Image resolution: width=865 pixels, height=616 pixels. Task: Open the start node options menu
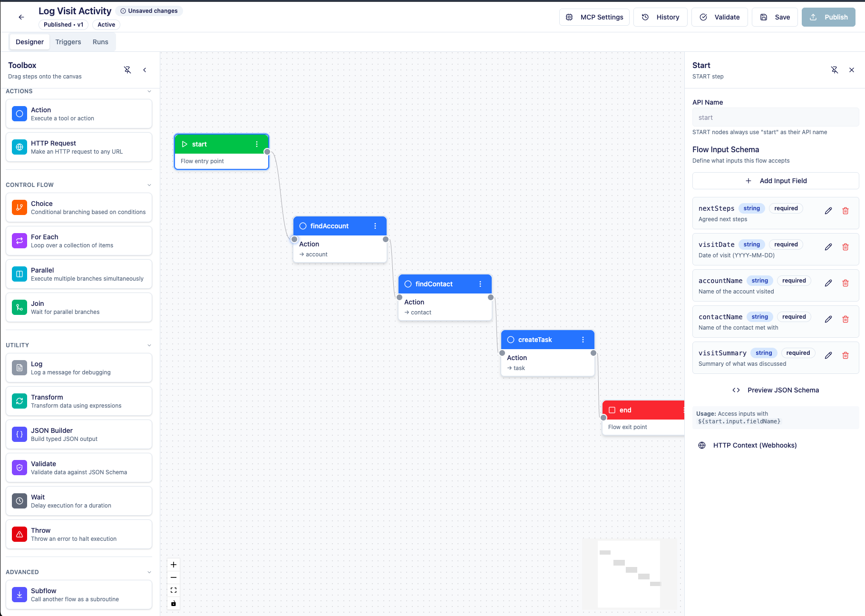click(x=257, y=144)
